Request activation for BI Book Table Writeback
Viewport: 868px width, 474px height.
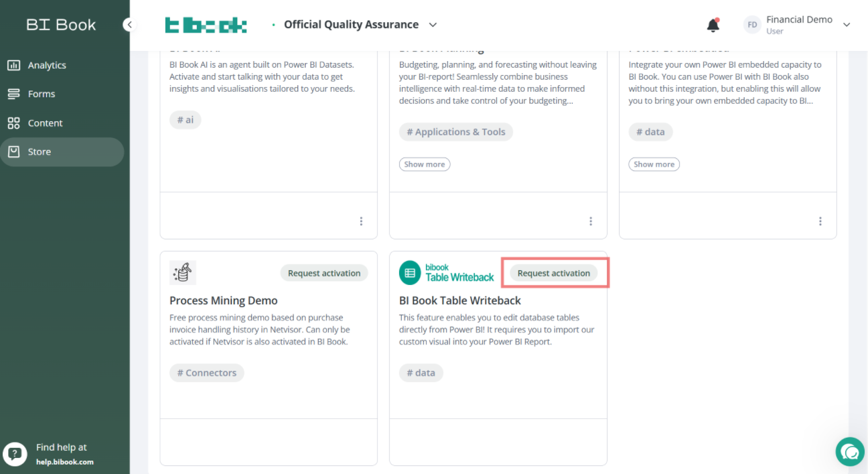[554, 273]
